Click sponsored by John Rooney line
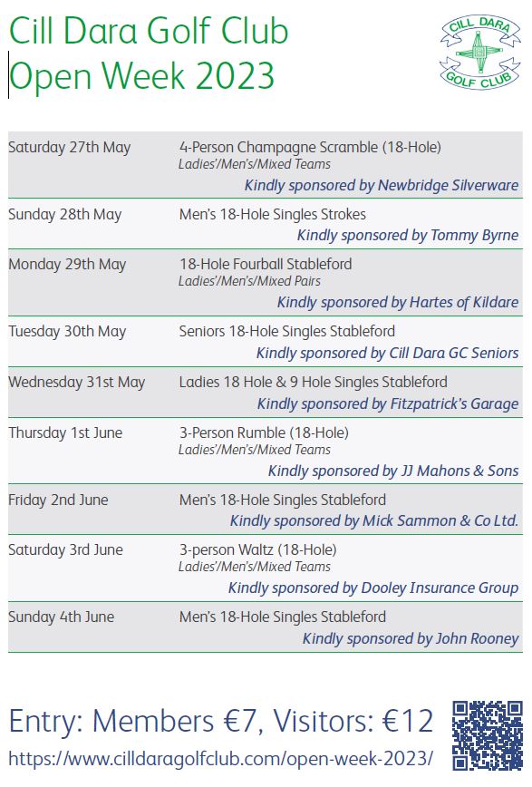The image size is (532, 787). coord(411,639)
